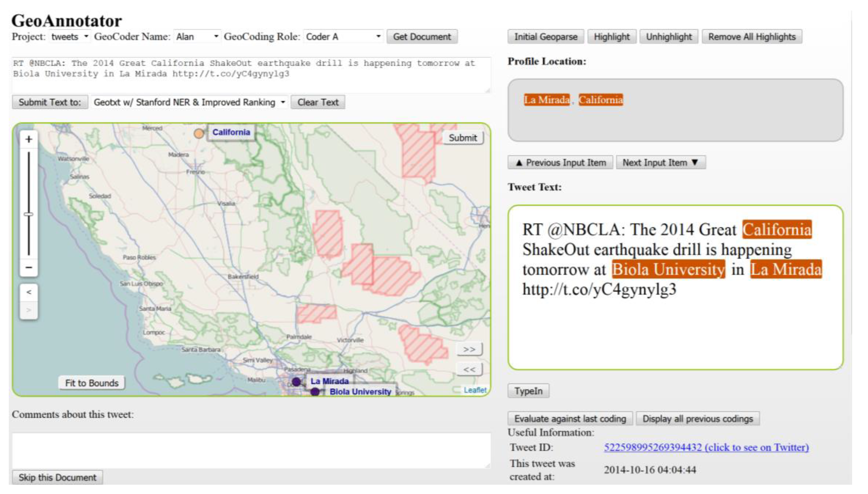868x494 pixels.
Task: Click Fit to Bounds on map
Action: 92,383
